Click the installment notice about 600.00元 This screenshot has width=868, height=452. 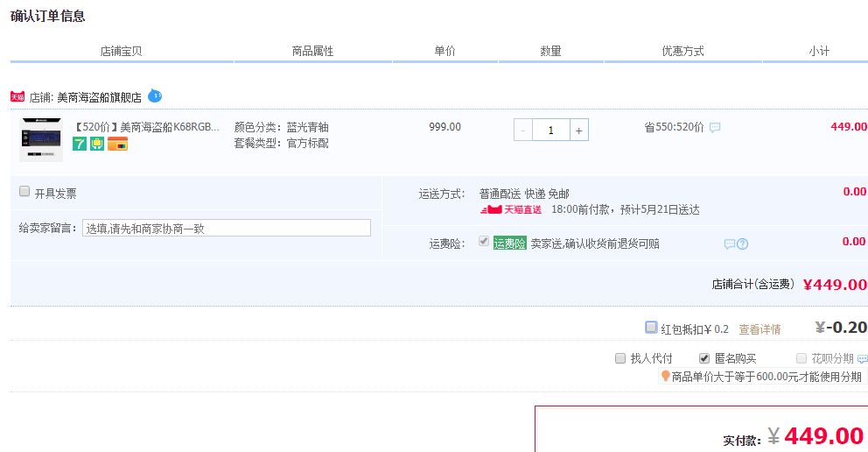[x=766, y=377]
